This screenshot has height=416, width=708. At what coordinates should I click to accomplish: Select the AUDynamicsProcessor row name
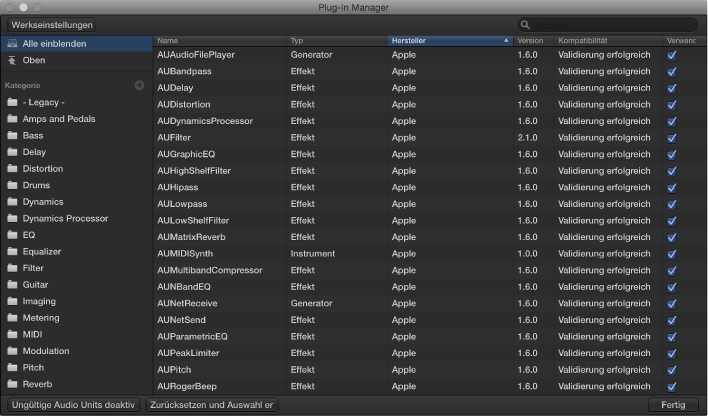click(205, 121)
